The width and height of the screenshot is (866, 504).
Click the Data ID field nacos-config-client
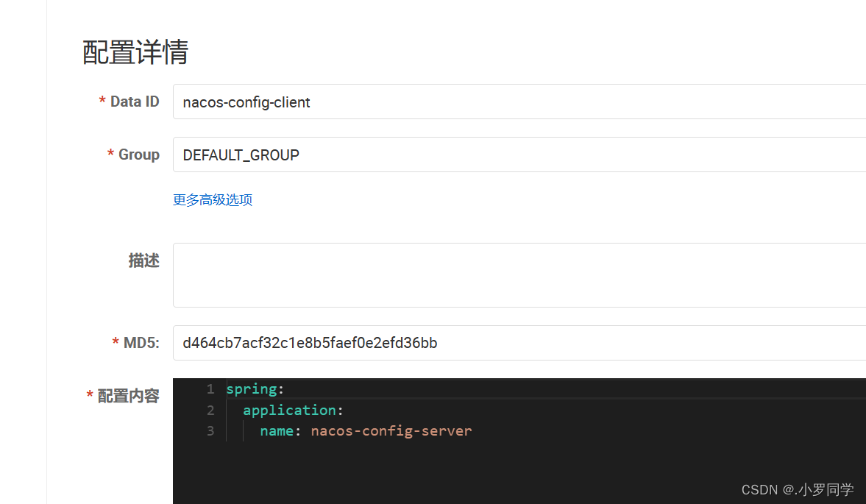[x=519, y=102]
